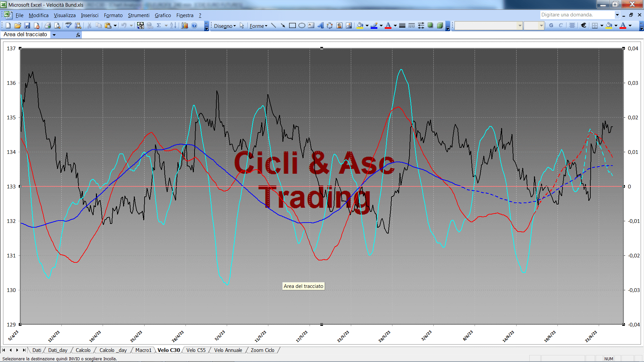Click the Select Objects pointer icon
Image resolution: width=644 pixels, height=362 pixels.
click(x=242, y=25)
